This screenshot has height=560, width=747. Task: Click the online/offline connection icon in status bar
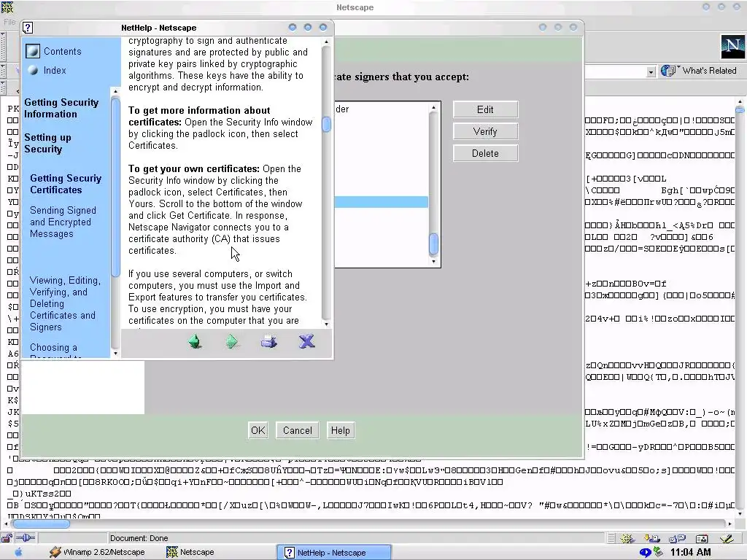coord(26,538)
